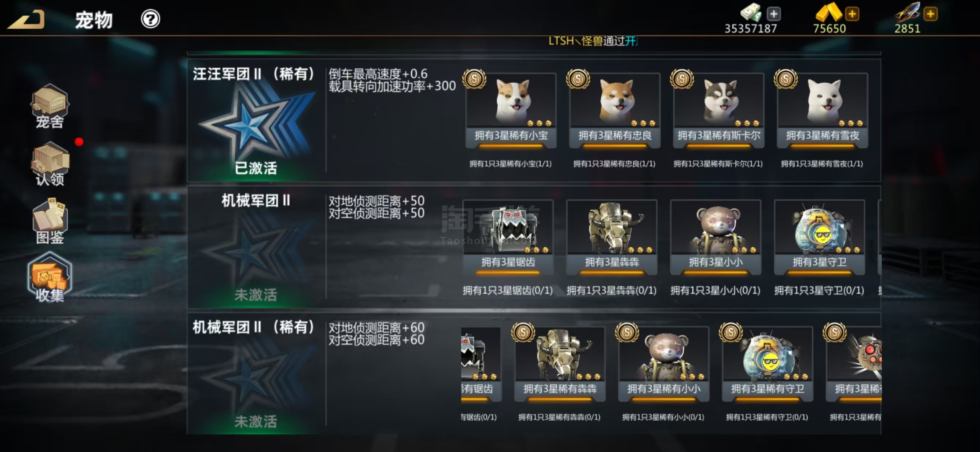Open the 认领 claim icon
980x452 pixels.
coord(50,164)
